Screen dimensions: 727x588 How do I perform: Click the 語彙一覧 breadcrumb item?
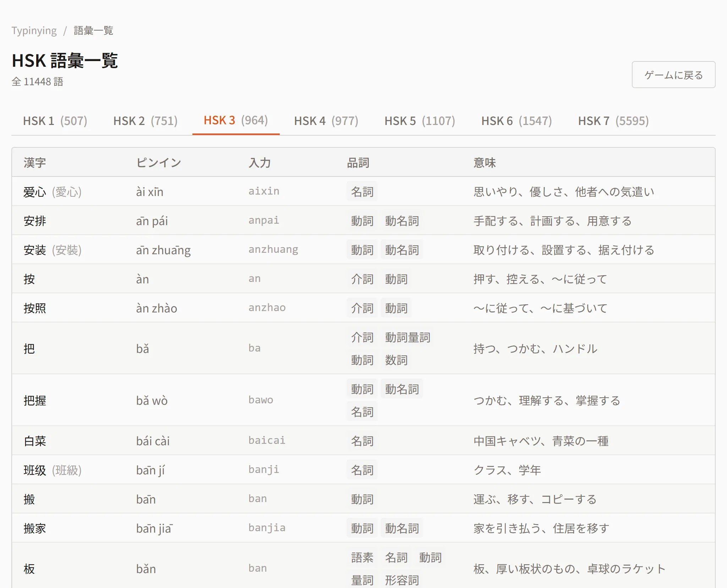(94, 30)
